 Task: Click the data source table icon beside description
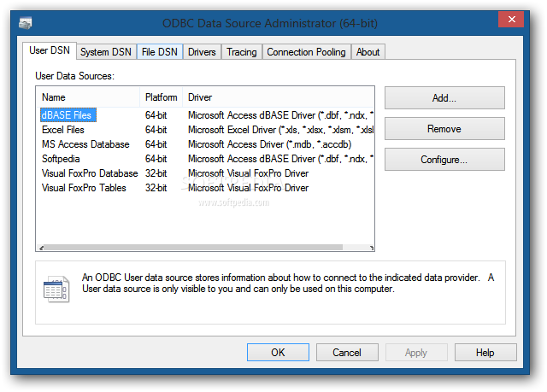tap(56, 289)
